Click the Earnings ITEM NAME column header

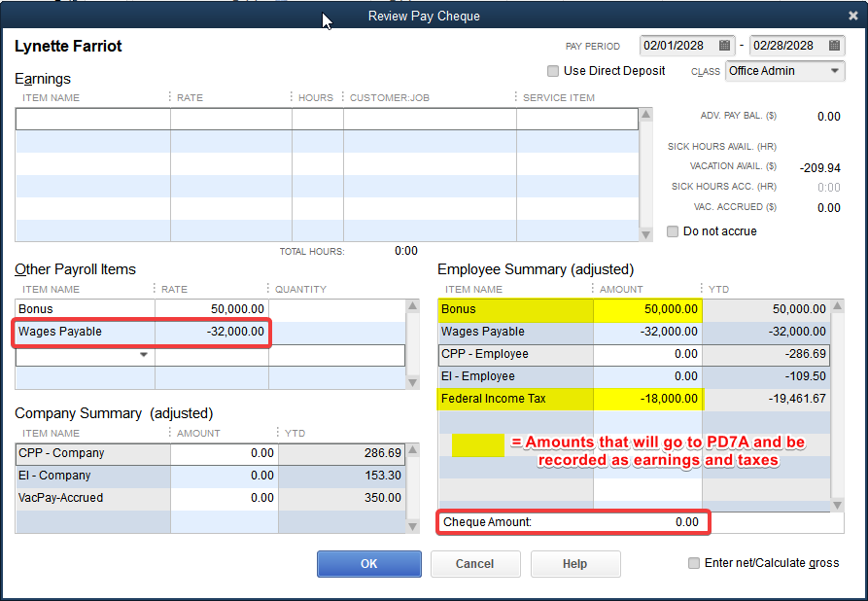[51, 98]
